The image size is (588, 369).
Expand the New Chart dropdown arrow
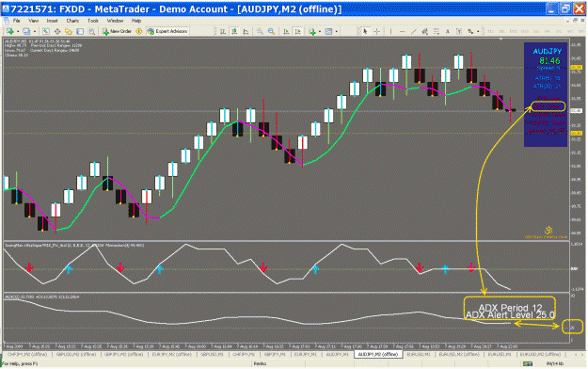coord(18,31)
